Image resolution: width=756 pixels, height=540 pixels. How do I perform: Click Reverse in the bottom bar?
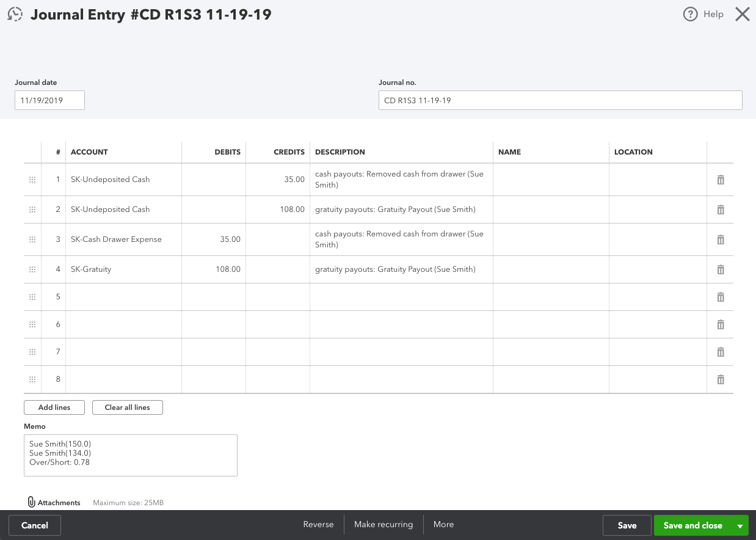[x=318, y=525]
